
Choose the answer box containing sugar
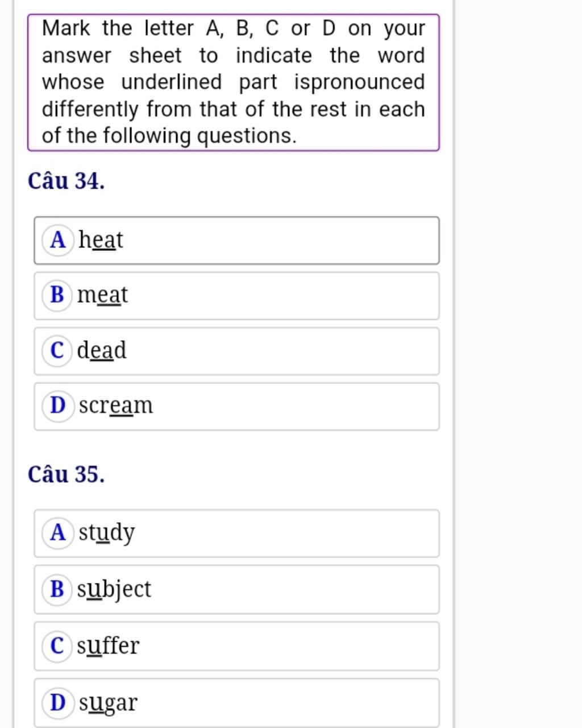(x=236, y=704)
